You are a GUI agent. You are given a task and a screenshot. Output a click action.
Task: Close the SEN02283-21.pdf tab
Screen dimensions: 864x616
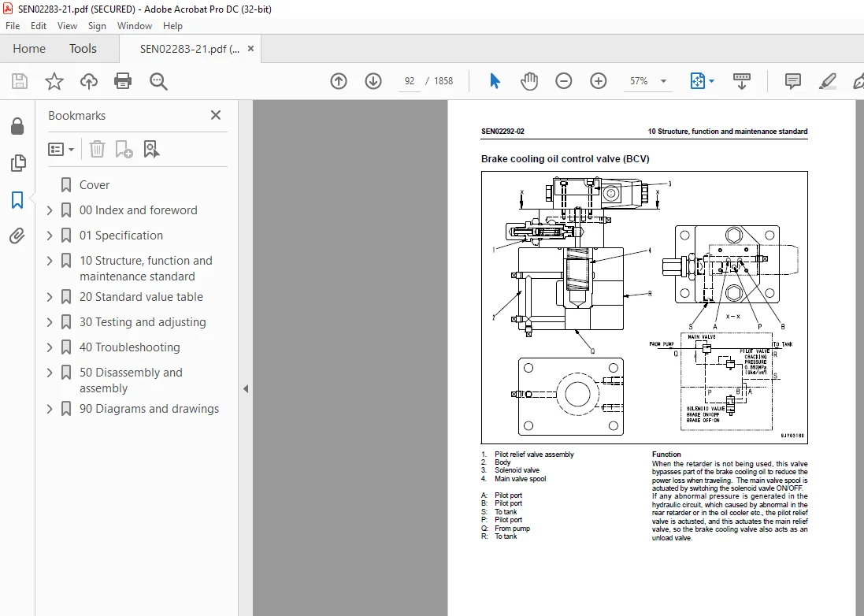[250, 49]
